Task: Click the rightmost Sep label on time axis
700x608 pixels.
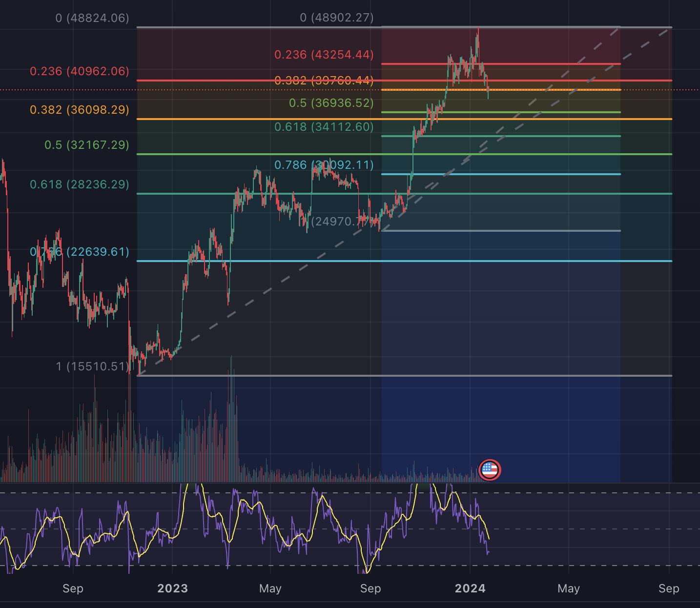Action: pos(669,588)
